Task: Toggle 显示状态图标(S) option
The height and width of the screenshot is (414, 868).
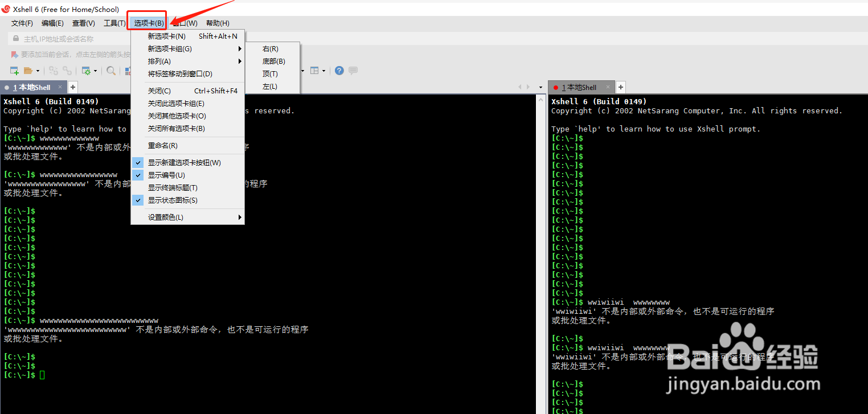Action: click(x=188, y=200)
